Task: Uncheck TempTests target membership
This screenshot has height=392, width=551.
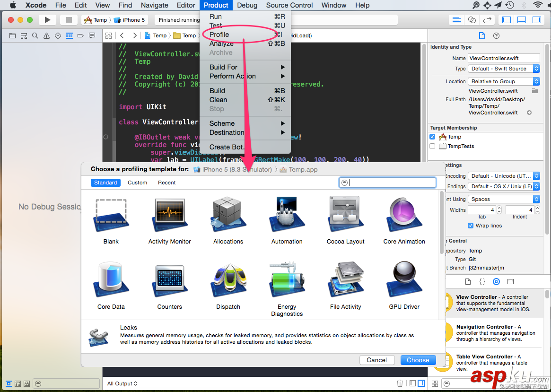Action: pos(432,146)
